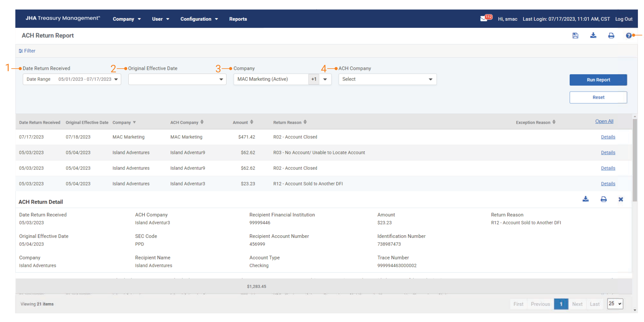This screenshot has height=322, width=644.
Task: Open the Configuration menu
Action: click(x=199, y=19)
